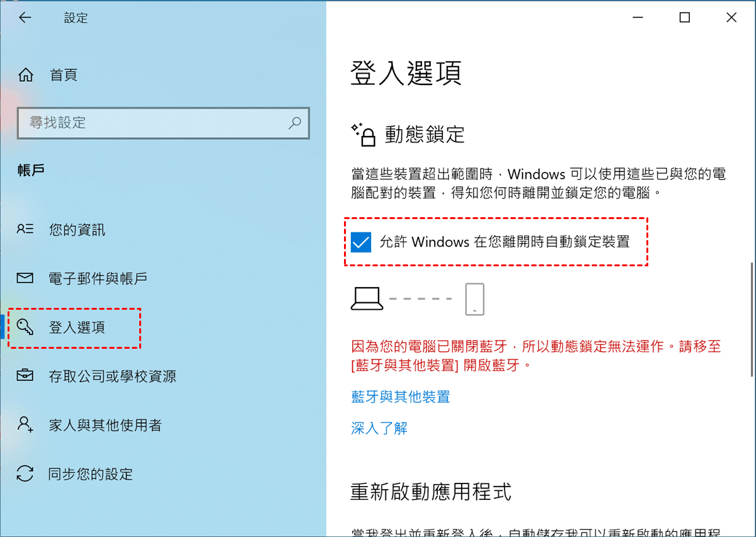
Task: Click the back arrow in Settings
Action: [25, 18]
